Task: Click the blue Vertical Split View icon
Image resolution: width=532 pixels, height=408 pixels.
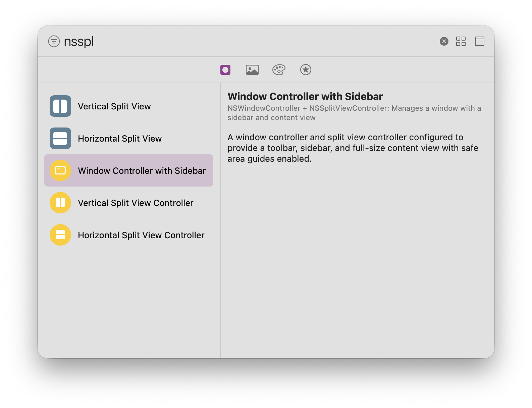Action: (x=60, y=106)
